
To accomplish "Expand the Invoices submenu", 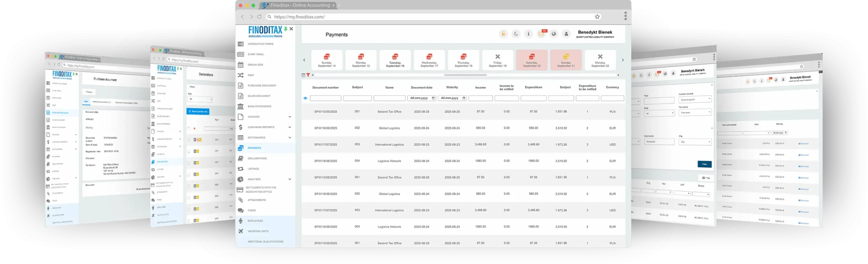I will coord(290,117).
